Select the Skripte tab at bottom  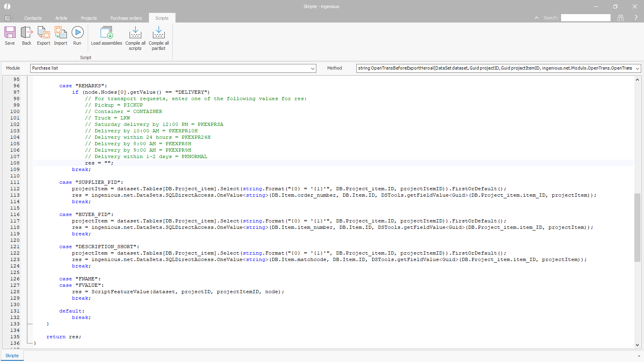[x=12, y=356]
